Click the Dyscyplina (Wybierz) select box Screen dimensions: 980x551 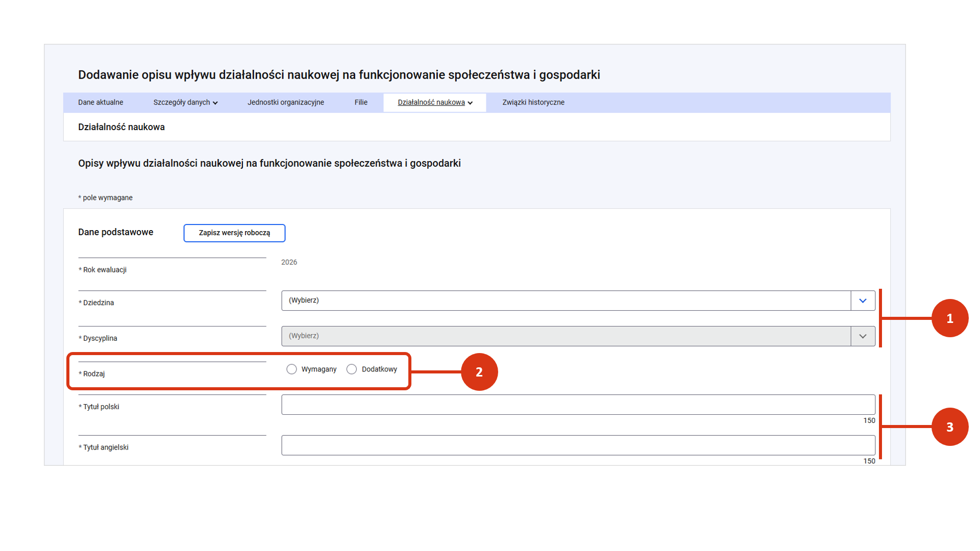pyautogui.click(x=566, y=336)
